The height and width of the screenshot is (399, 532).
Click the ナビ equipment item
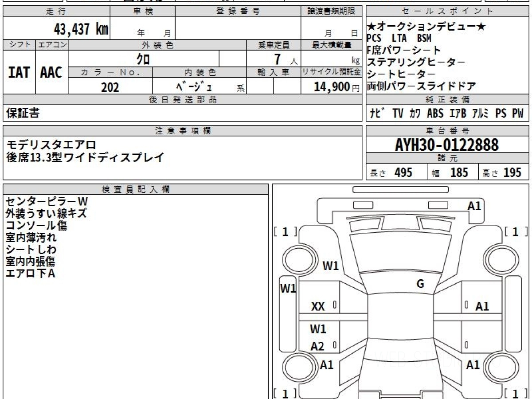pos(377,113)
